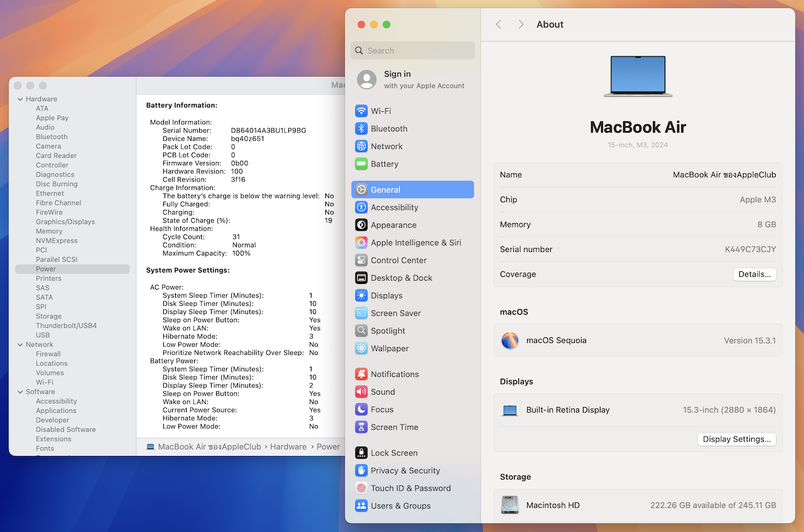
Task: Select Disabled Software in System Information sidebar
Action: tap(66, 430)
